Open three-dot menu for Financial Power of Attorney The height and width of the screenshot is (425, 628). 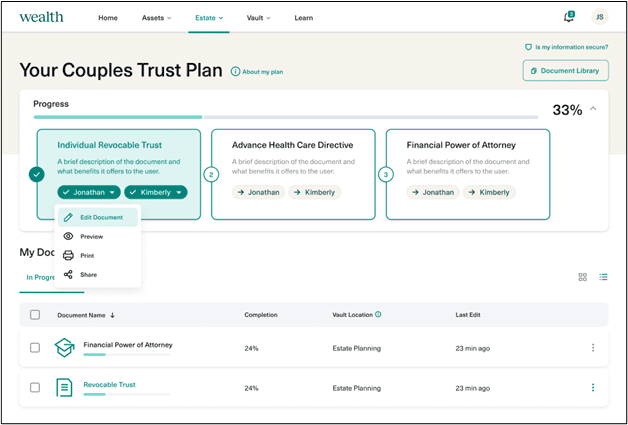pos(593,348)
